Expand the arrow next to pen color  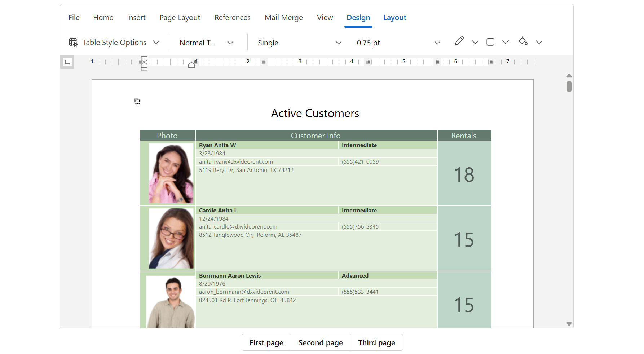(x=475, y=43)
